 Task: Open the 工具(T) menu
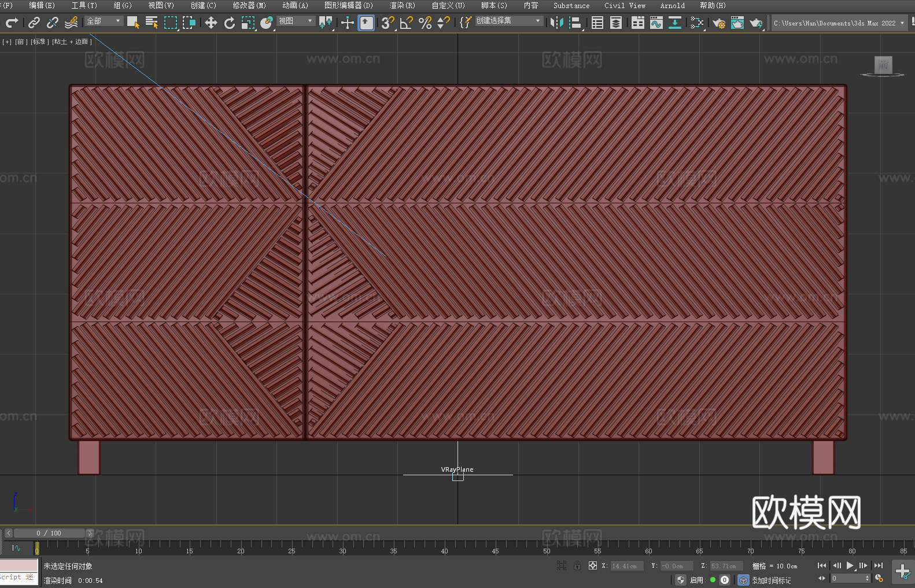point(84,5)
